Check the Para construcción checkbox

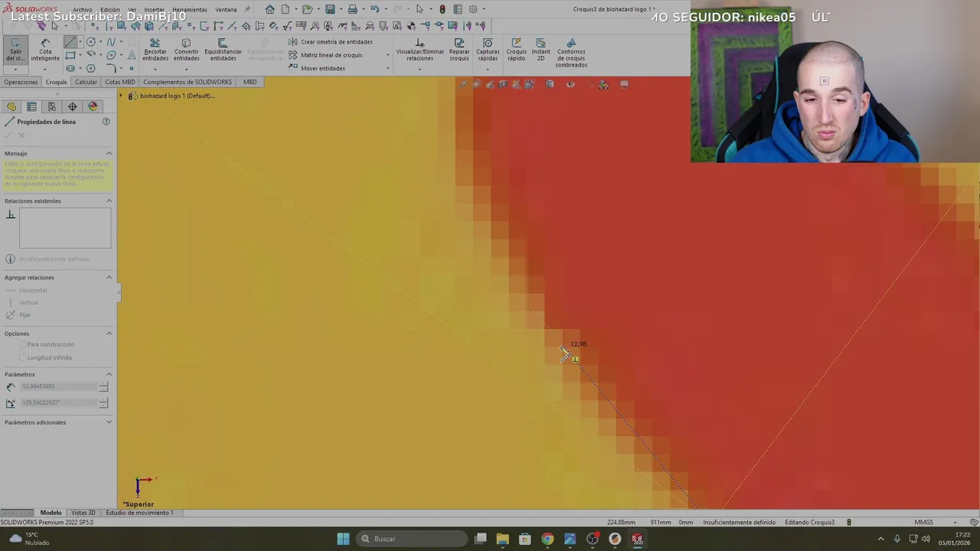[23, 344]
